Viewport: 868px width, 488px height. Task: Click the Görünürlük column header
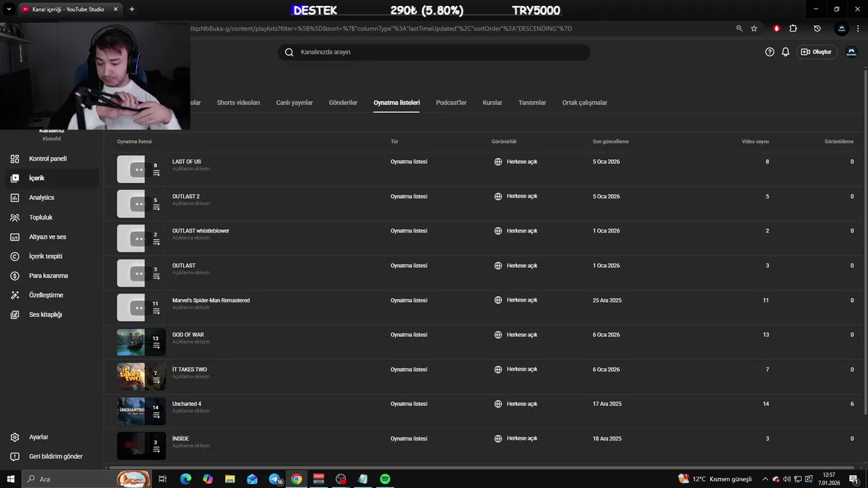504,142
